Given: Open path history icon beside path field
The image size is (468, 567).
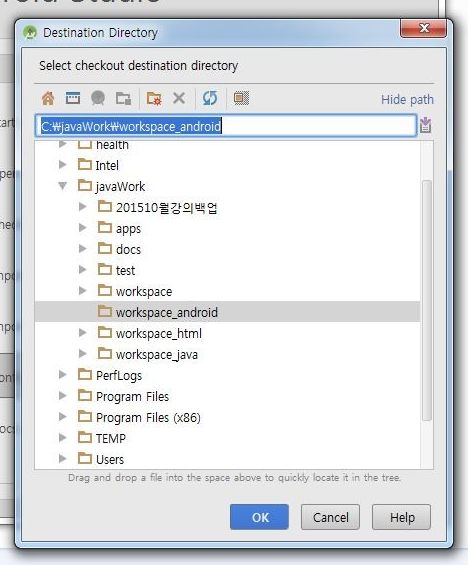Looking at the screenshot, I should [x=425, y=125].
